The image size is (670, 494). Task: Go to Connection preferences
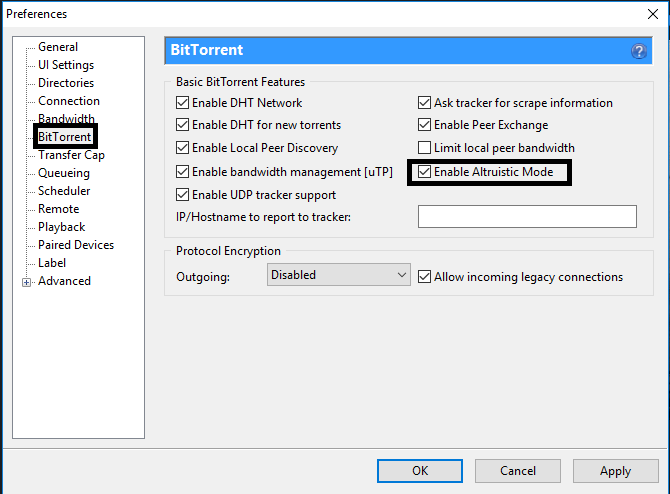(69, 101)
